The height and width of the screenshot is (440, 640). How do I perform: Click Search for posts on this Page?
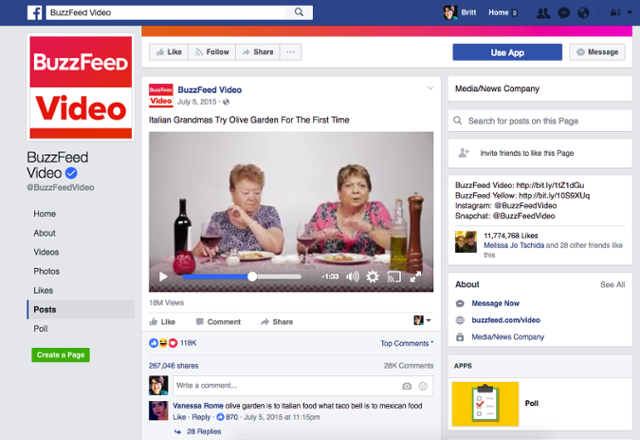click(x=540, y=121)
